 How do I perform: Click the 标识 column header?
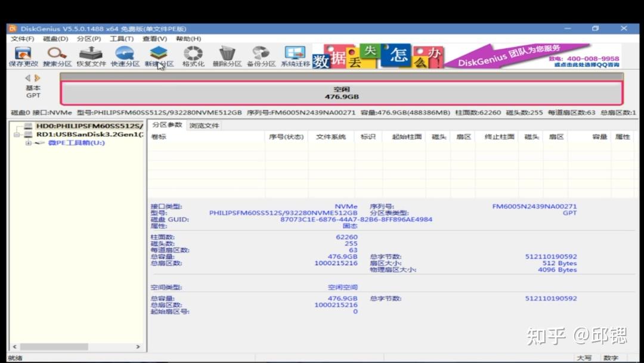pos(368,137)
